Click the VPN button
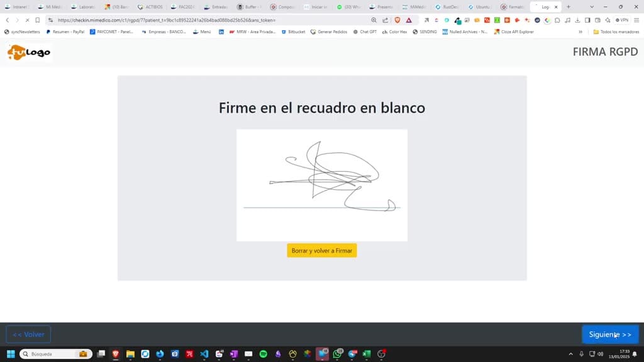 (622, 20)
